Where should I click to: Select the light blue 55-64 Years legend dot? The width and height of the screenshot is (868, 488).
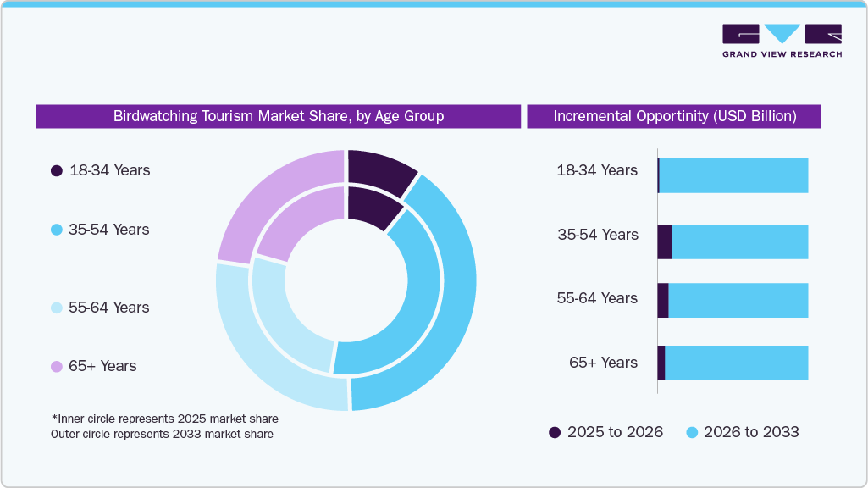point(56,308)
